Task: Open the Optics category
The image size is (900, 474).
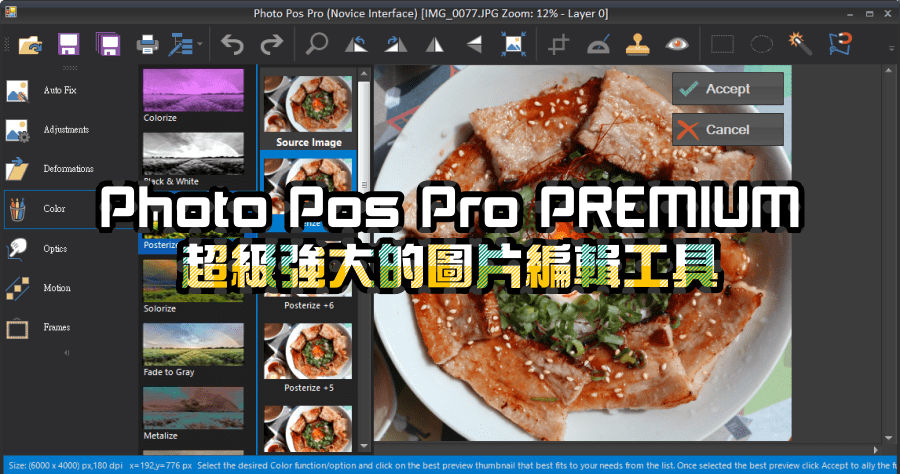Action: pos(38,248)
